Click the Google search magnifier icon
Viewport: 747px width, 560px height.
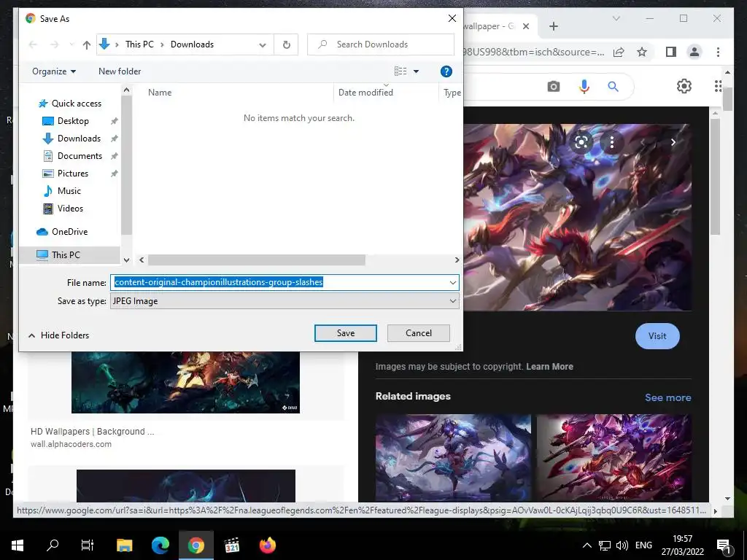click(x=613, y=86)
